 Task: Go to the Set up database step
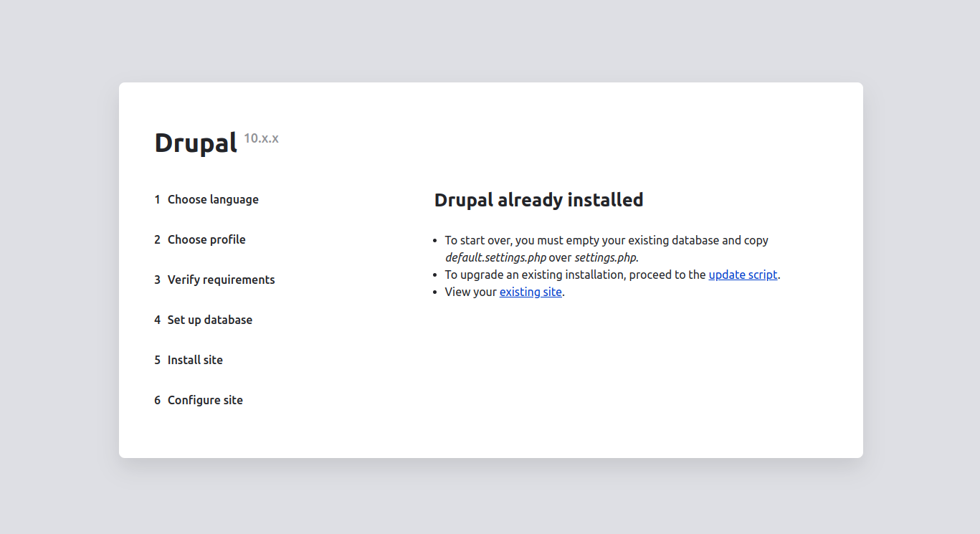pyautogui.click(x=209, y=320)
